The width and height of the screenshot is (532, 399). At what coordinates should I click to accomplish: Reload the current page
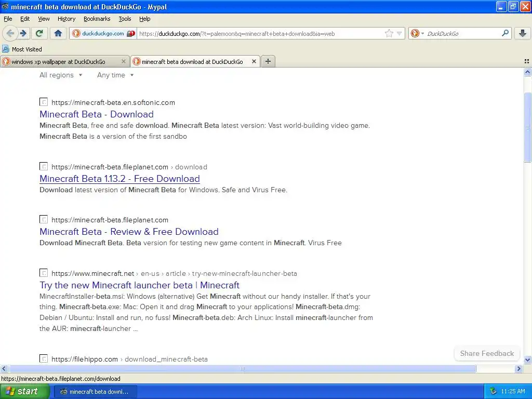[39, 33]
